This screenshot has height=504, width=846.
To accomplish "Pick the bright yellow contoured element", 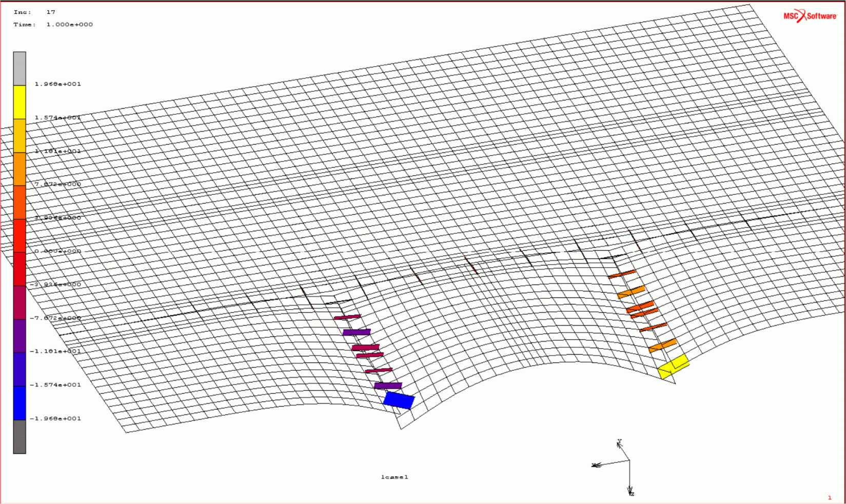I will 674,366.
